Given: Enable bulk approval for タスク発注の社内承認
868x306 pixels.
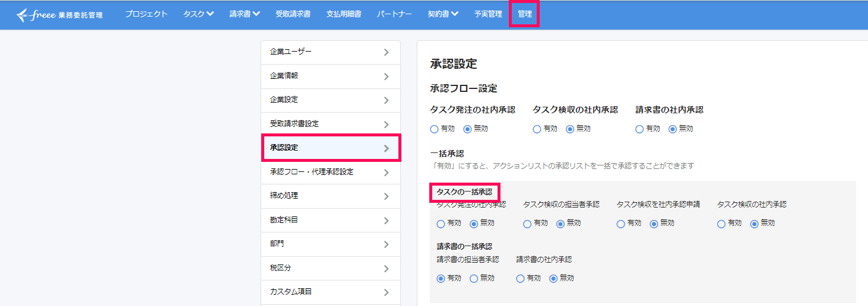Looking at the screenshot, I should (441, 224).
